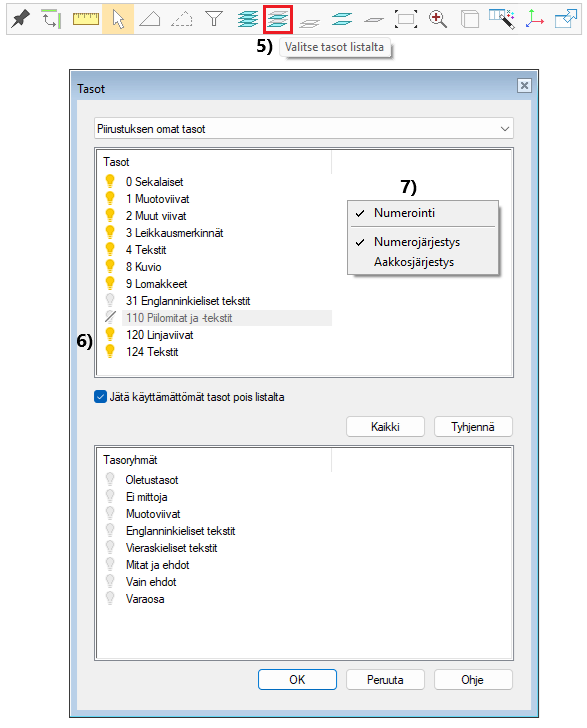Screen dimensions: 587x728
Task: Click the zoom magnifier icon
Action: point(437,19)
